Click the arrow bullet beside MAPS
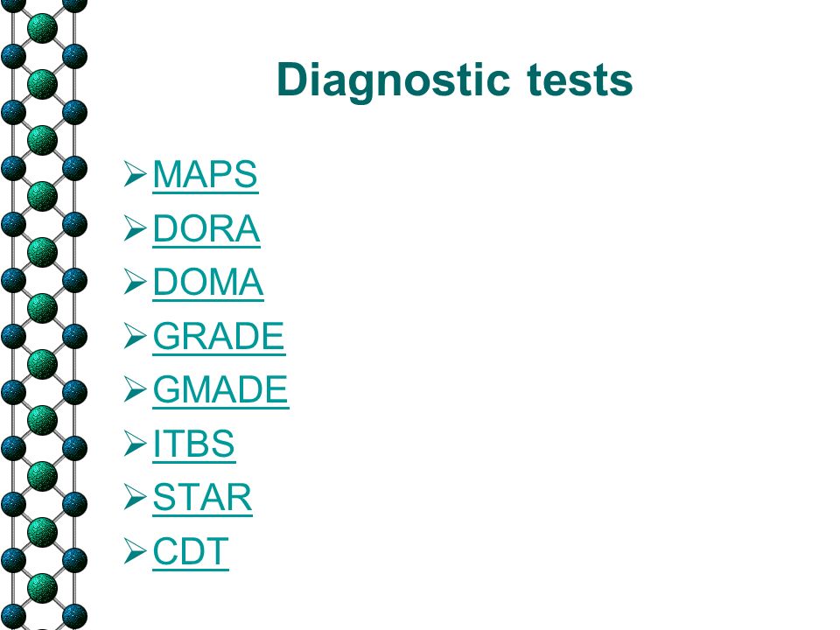Screen dimensions: 840x630 coord(135,174)
